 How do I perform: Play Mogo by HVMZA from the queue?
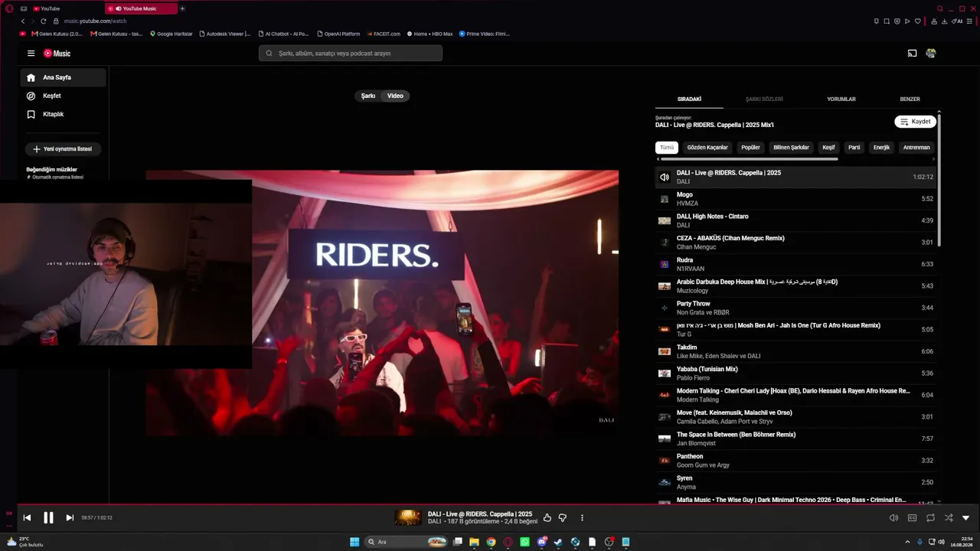pyautogui.click(x=795, y=199)
